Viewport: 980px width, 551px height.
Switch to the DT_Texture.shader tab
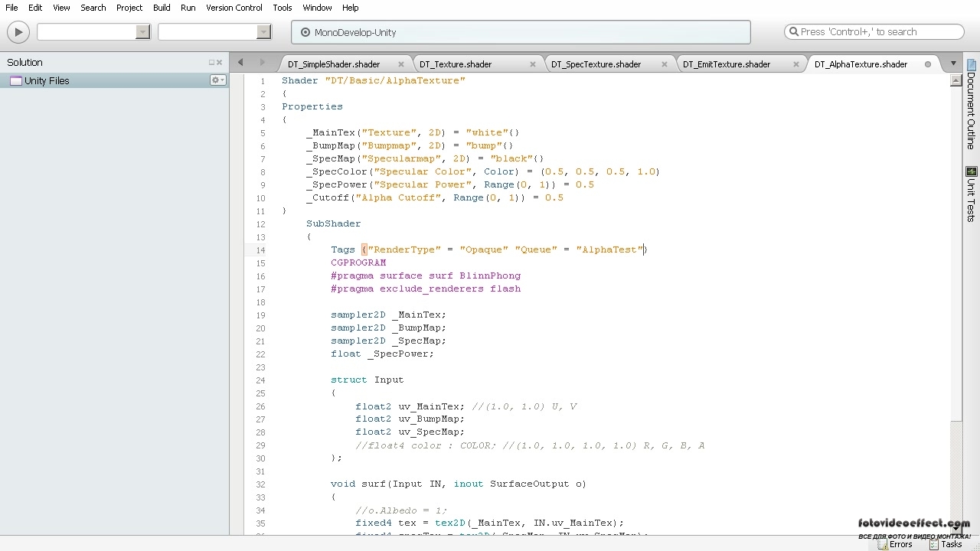(x=456, y=64)
